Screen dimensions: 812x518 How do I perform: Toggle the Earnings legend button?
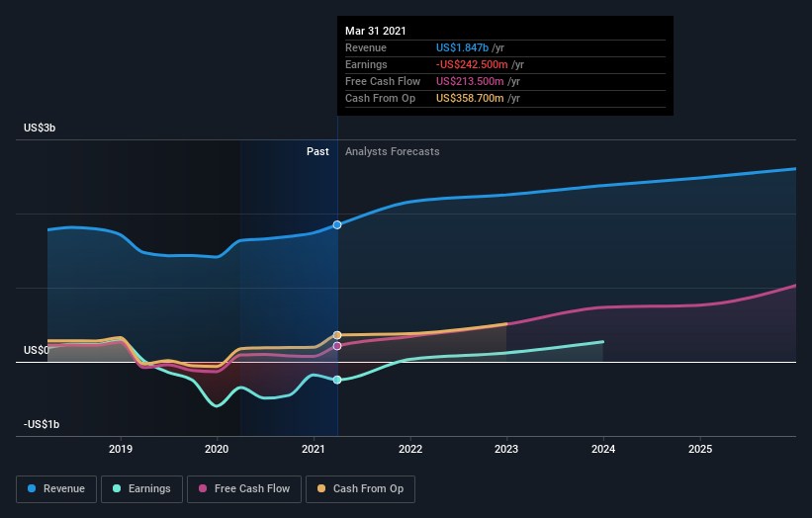141,489
